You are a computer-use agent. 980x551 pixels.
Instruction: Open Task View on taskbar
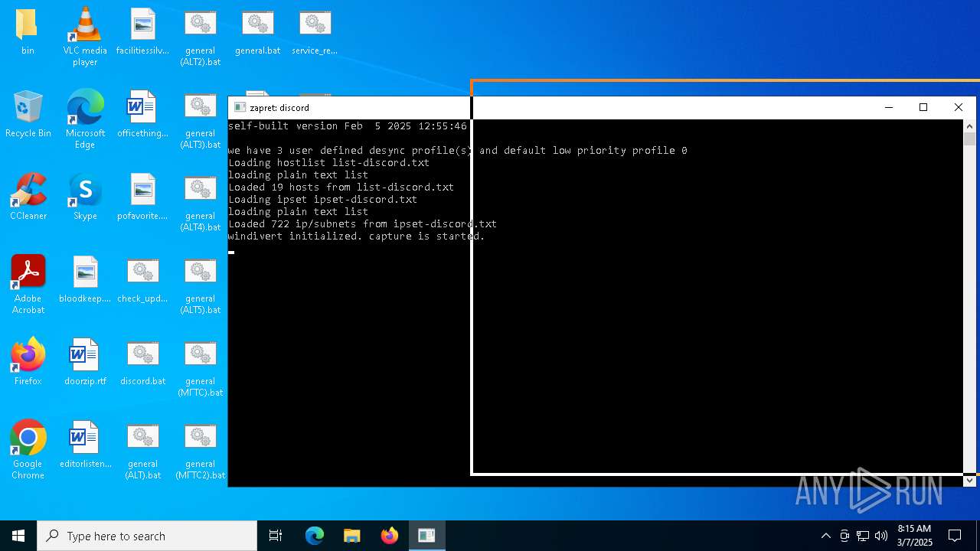[276, 536]
